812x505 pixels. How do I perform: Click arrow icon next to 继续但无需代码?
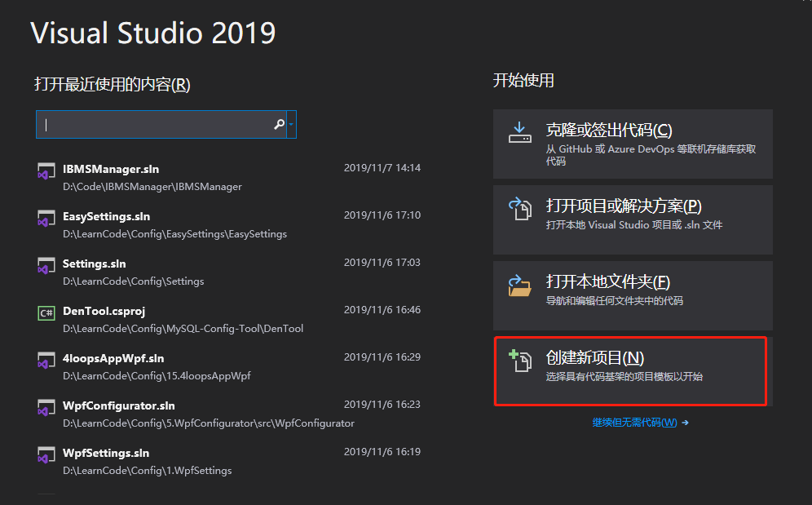[685, 423]
